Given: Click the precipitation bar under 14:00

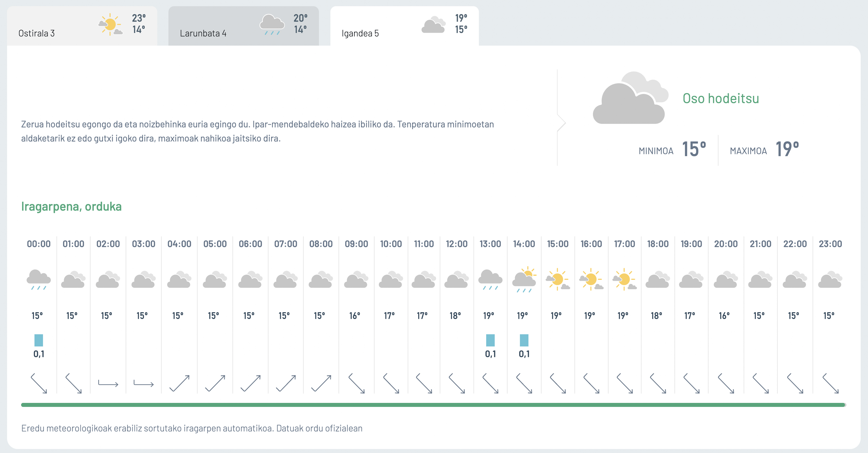Looking at the screenshot, I should (x=524, y=340).
